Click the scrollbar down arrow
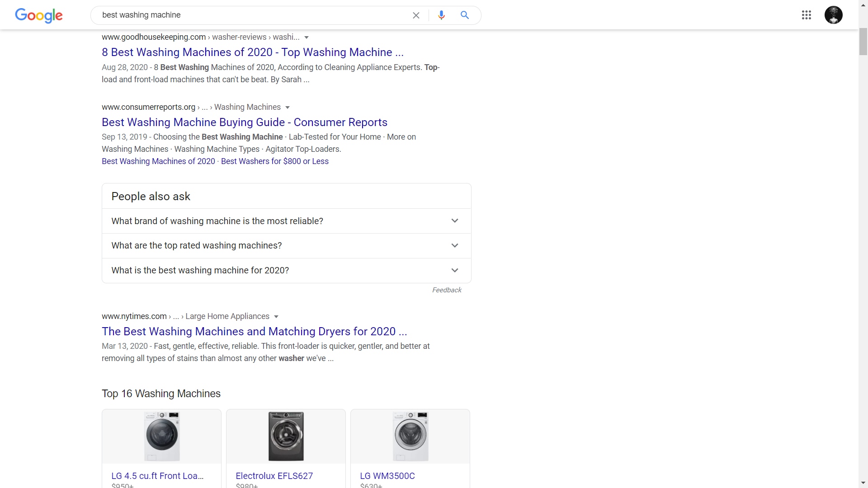 click(863, 483)
